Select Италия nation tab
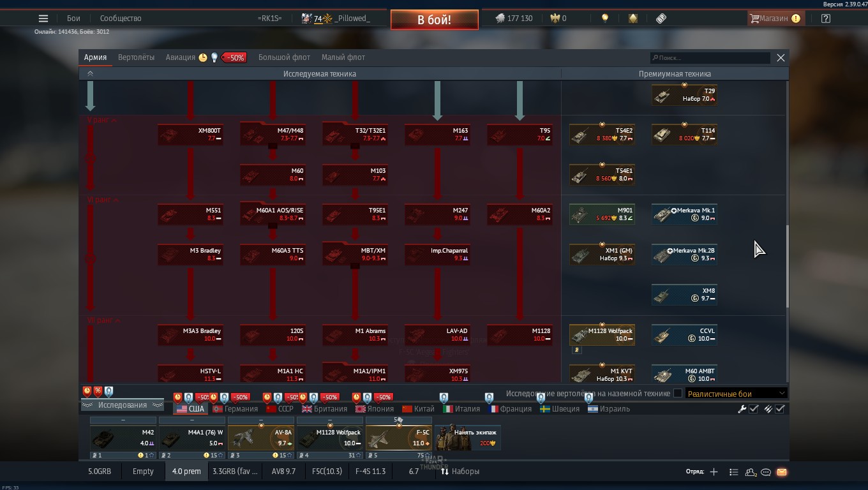868x490 pixels. [x=461, y=409]
